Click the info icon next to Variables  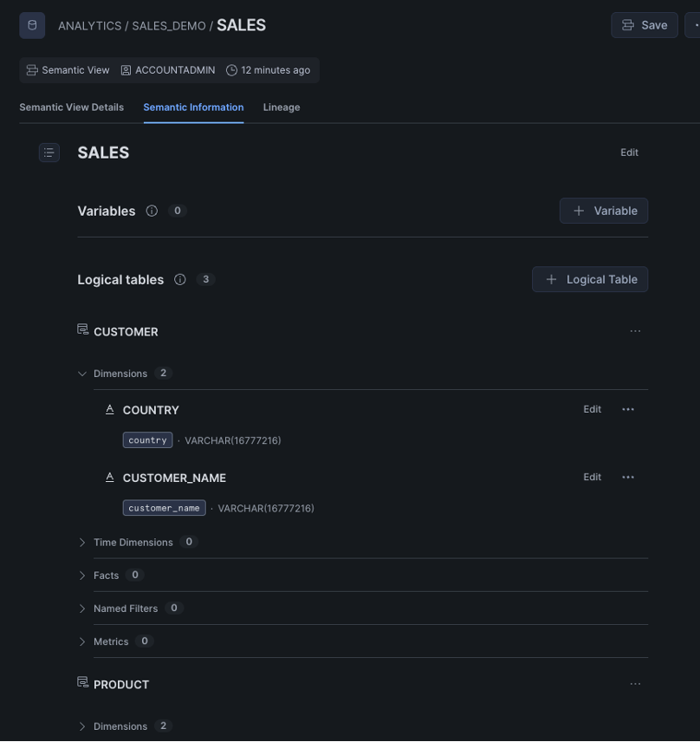[152, 211]
